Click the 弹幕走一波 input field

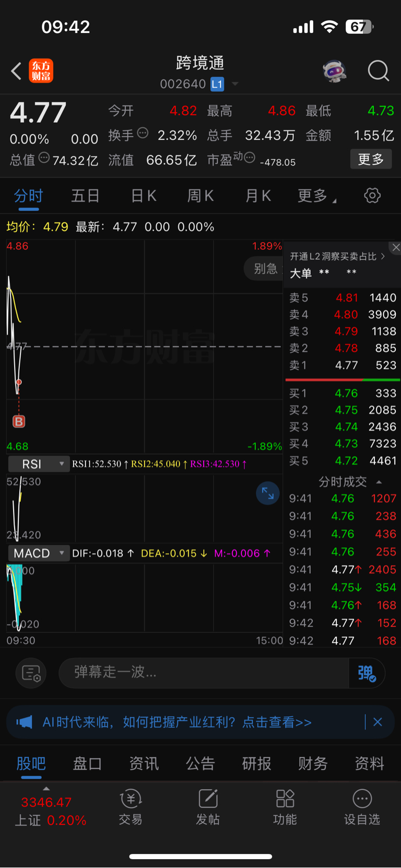(204, 673)
